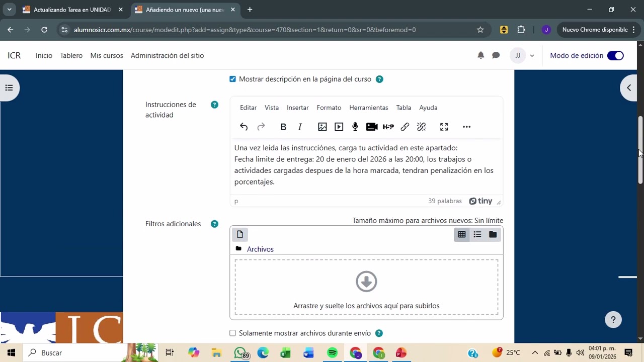
Task: Click the round help button at bottom right
Action: pos(613,319)
